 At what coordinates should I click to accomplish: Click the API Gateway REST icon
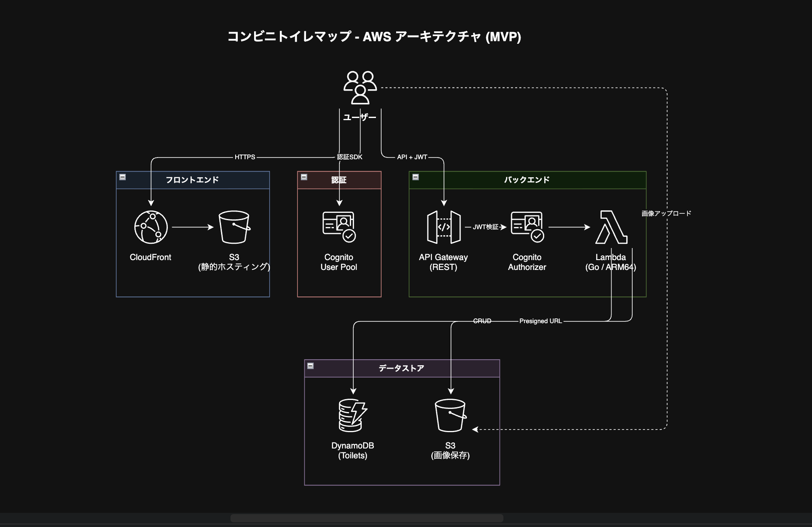(x=443, y=227)
